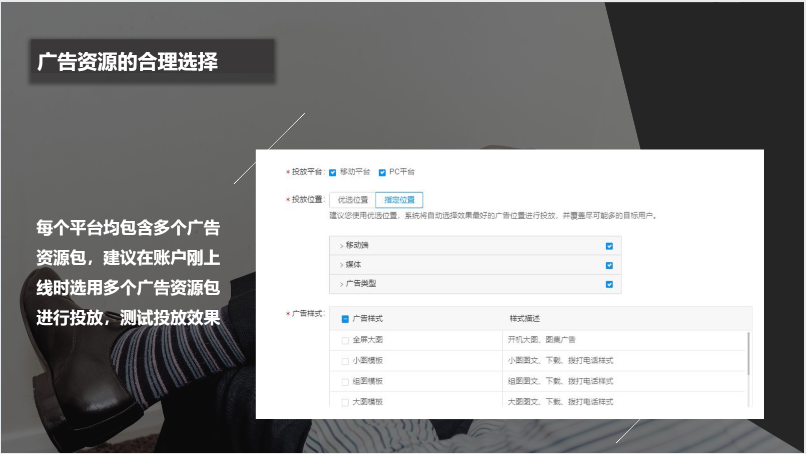This screenshot has height=454, width=806.
Task: Toggle the checkbox on the 广告类型 row
Action: [609, 284]
